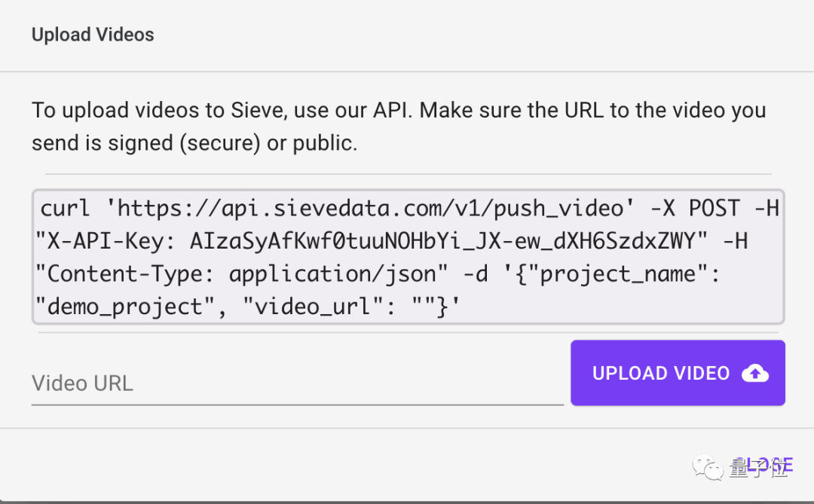Click the Upload Videos dialog title
Viewport: 814px width, 504px height.
(x=93, y=35)
